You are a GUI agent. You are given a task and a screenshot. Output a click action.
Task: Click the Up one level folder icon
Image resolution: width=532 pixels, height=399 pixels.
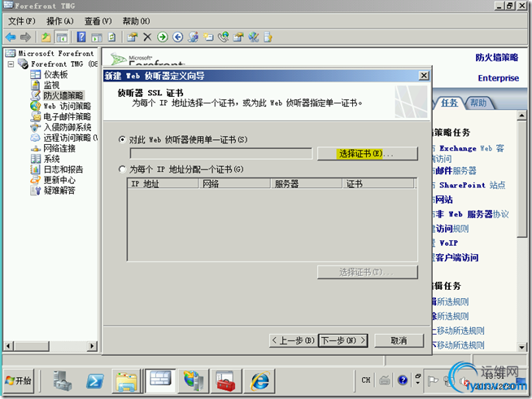coord(46,37)
